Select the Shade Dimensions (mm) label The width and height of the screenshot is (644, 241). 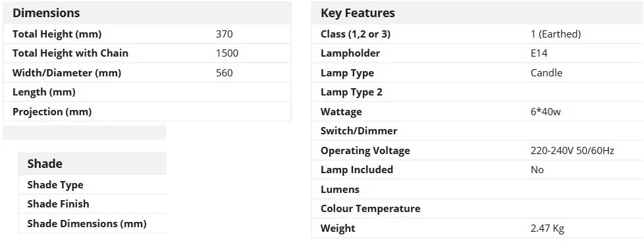(87, 224)
